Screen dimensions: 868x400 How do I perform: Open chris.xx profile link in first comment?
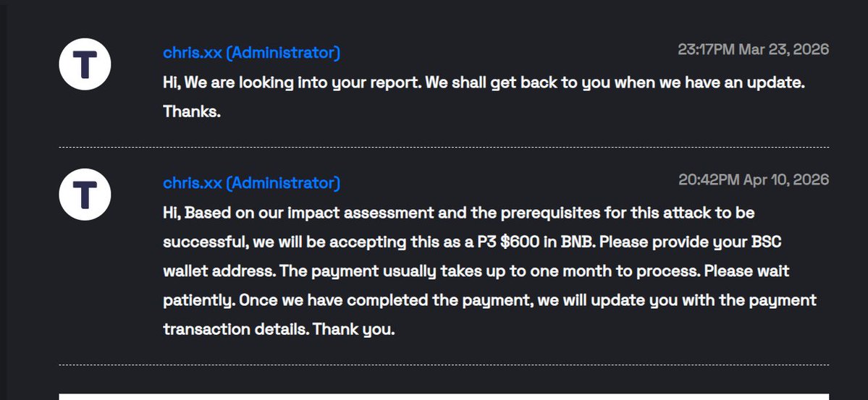click(x=251, y=53)
